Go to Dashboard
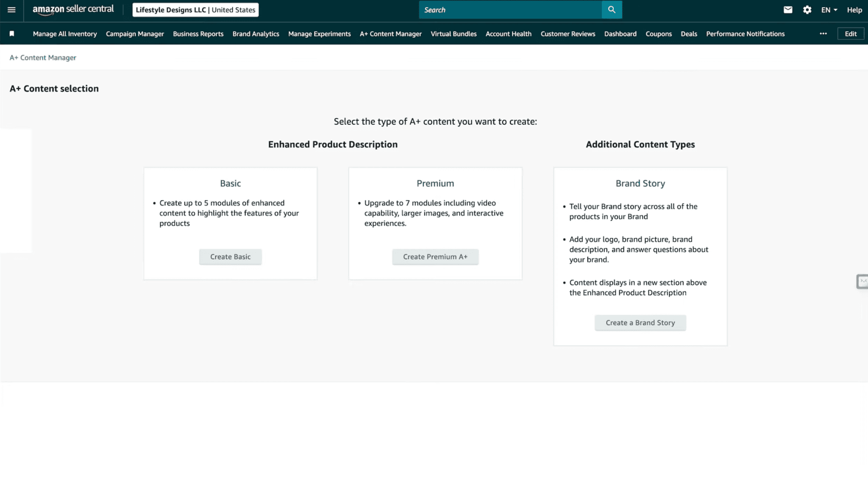The height and width of the screenshot is (482, 868). coord(620,33)
